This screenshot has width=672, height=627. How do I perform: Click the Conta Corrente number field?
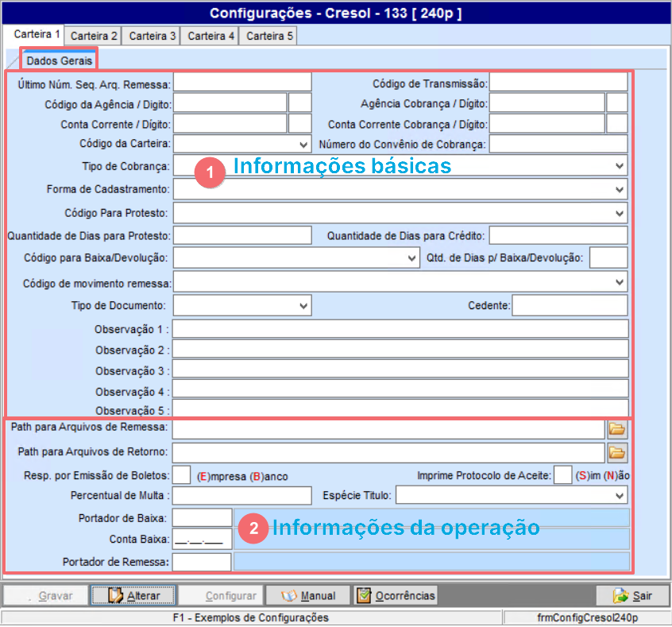[230, 123]
